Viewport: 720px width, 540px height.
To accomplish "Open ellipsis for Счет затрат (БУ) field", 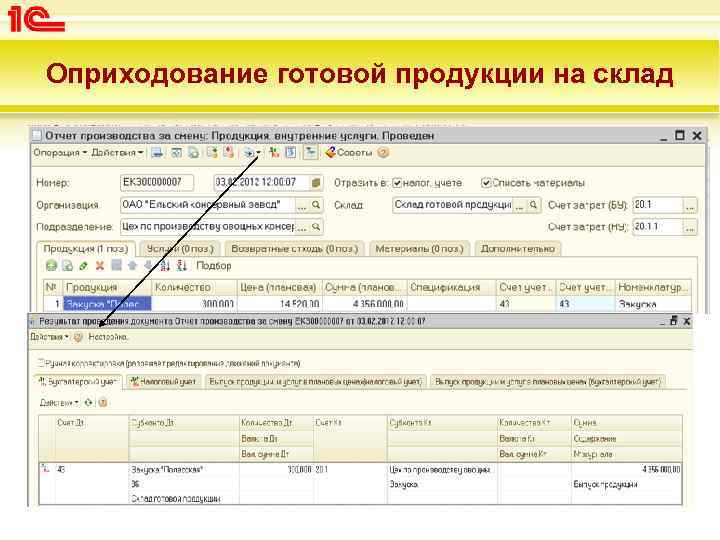I will coord(690,205).
